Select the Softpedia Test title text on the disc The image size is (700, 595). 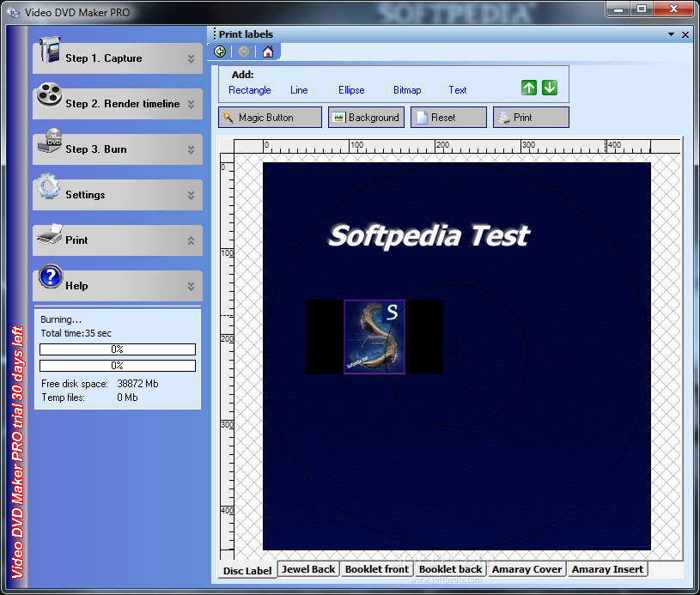tap(429, 235)
